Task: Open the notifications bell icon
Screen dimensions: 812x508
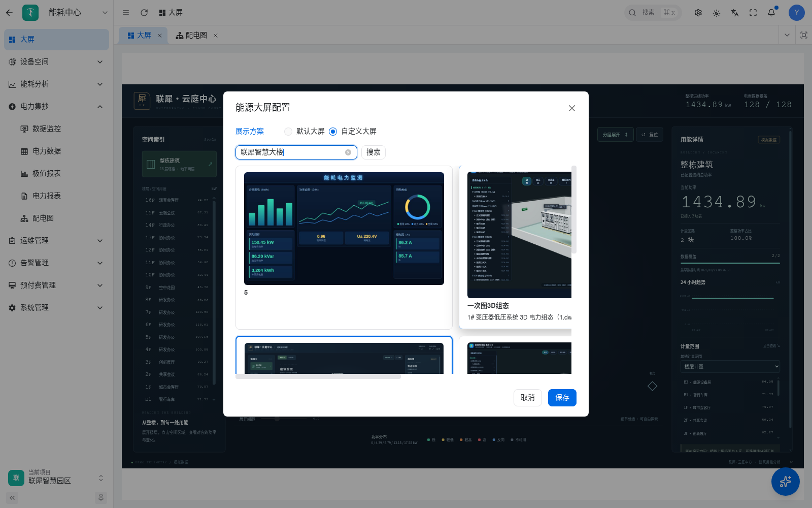Action: [771, 13]
